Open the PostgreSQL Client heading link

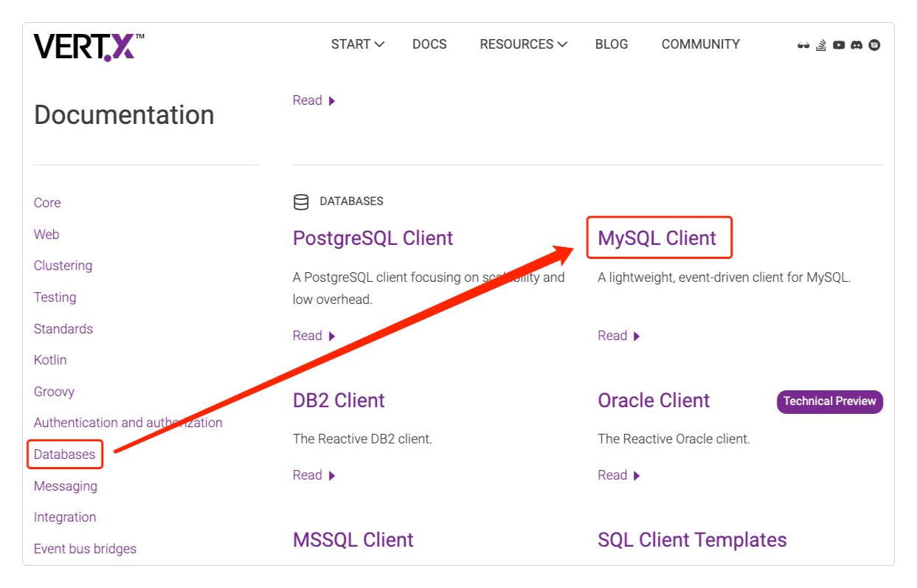373,238
